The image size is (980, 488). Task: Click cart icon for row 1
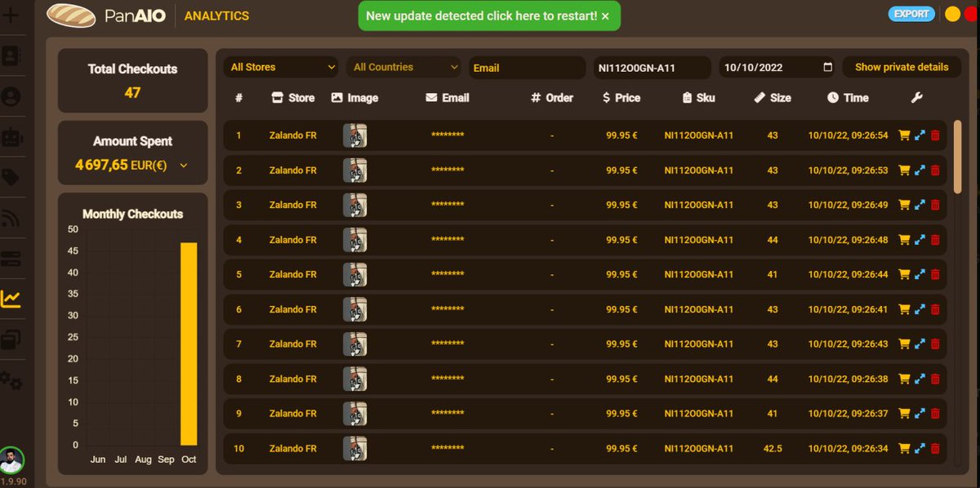(x=904, y=135)
